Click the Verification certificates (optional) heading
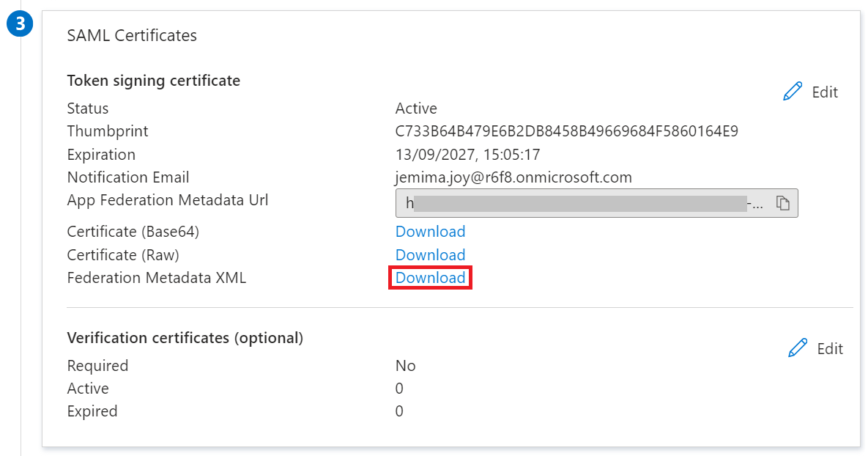868x456 pixels. (185, 338)
